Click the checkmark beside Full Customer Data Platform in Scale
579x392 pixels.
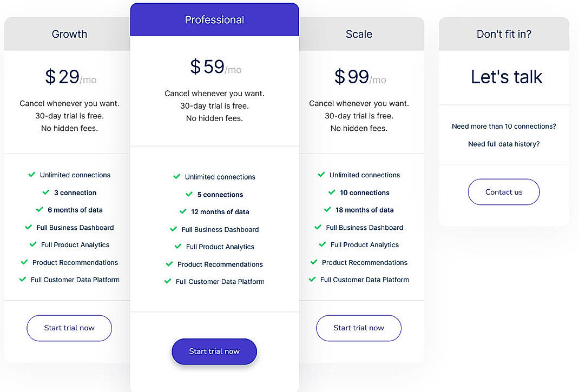pyautogui.click(x=311, y=280)
